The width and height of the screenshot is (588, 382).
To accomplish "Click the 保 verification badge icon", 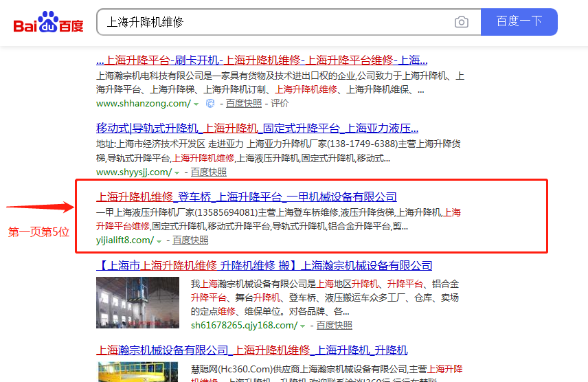I will tap(210, 104).
